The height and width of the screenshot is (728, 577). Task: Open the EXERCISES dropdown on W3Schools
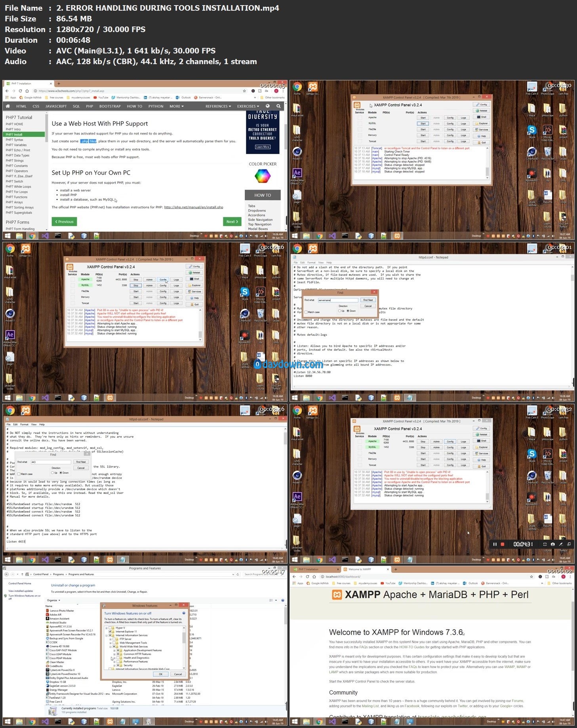pyautogui.click(x=248, y=106)
